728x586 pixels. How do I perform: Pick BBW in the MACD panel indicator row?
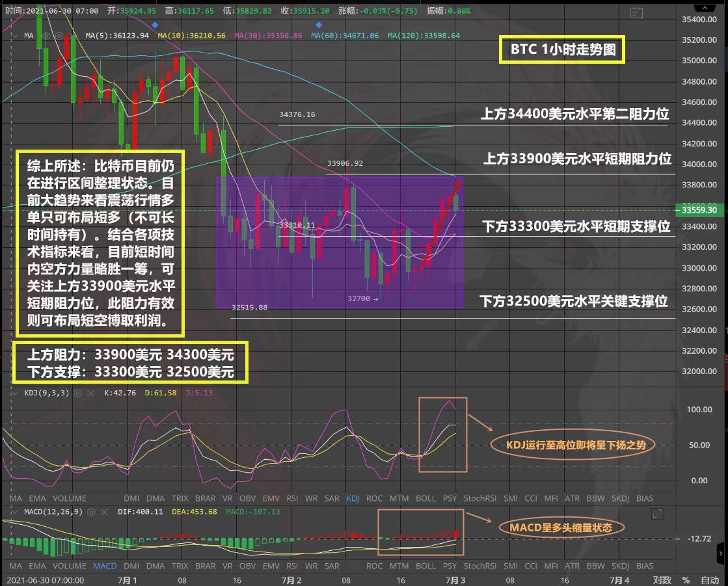[x=596, y=566]
